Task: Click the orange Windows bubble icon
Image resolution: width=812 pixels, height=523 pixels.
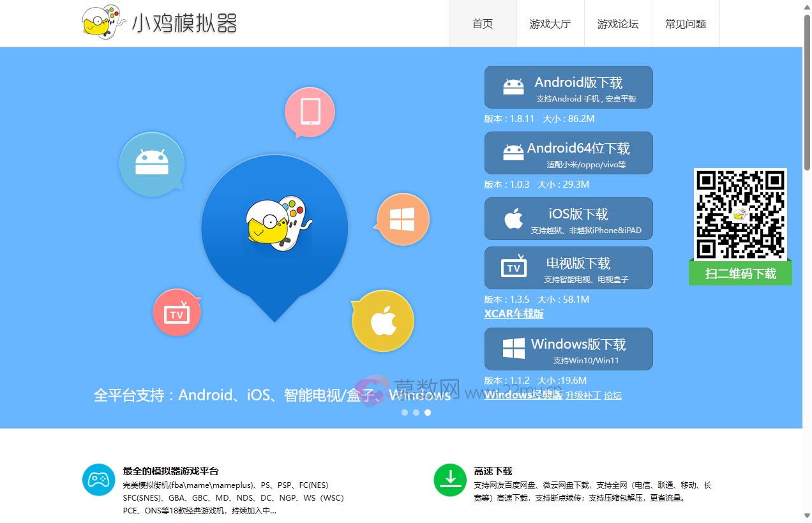Action: pos(402,219)
